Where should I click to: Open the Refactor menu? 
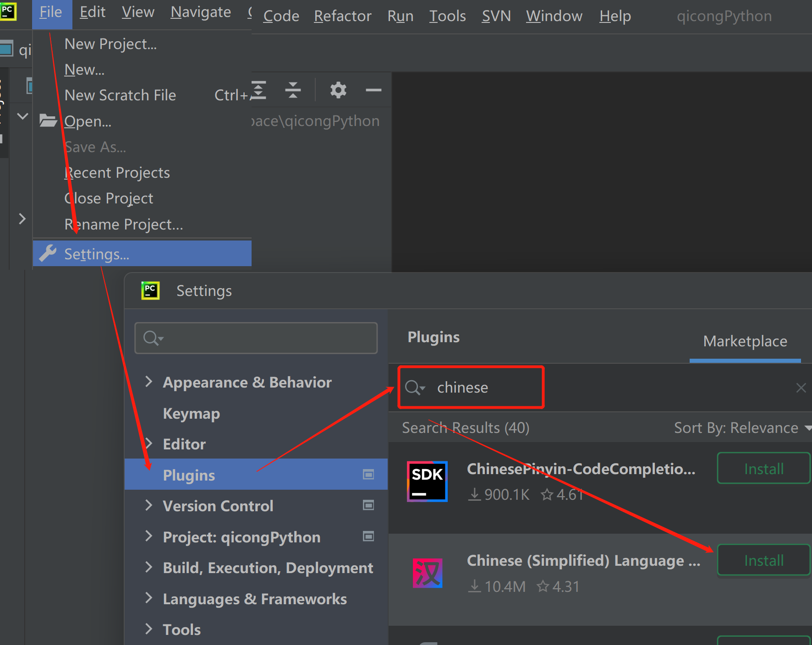pos(342,16)
